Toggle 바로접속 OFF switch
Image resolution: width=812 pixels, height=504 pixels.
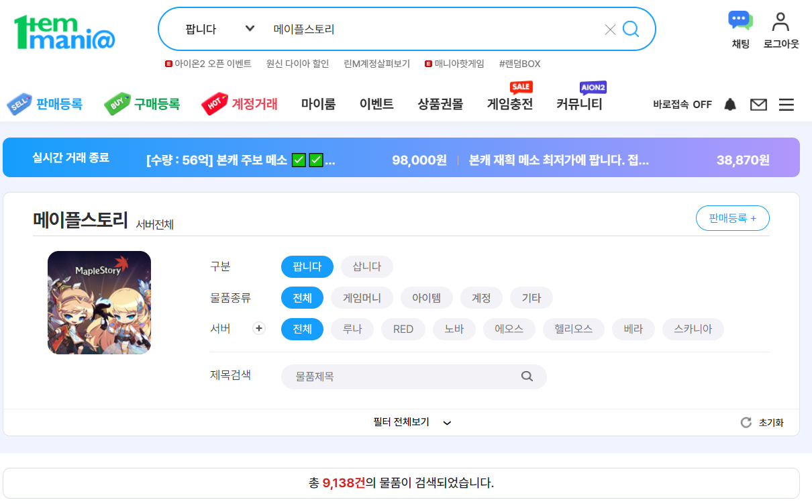coord(682,105)
